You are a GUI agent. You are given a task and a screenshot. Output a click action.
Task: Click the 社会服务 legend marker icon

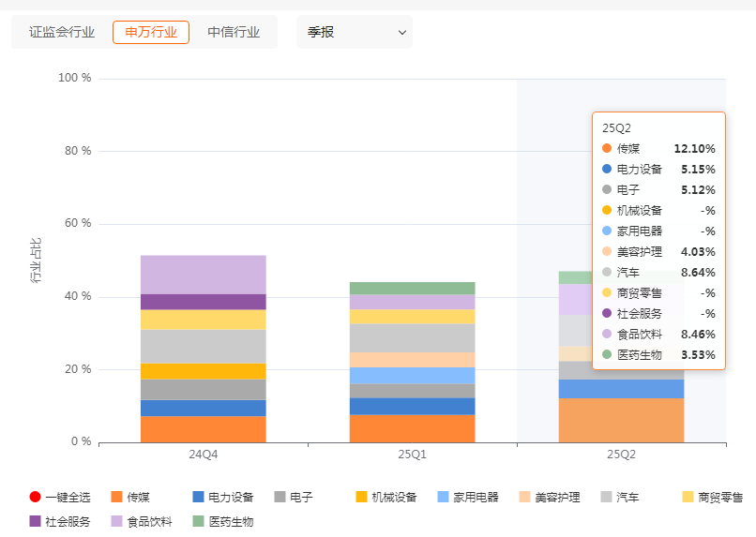point(36,521)
